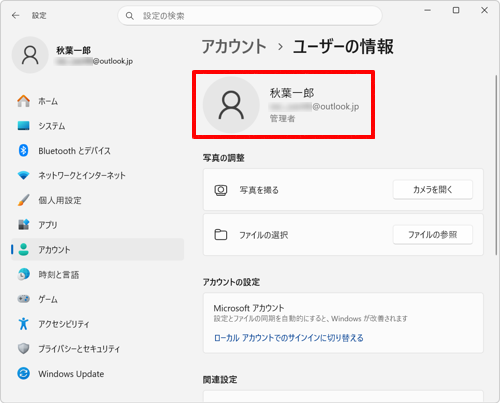Open ホーム in the sidebar
The image size is (500, 403).
97,101
